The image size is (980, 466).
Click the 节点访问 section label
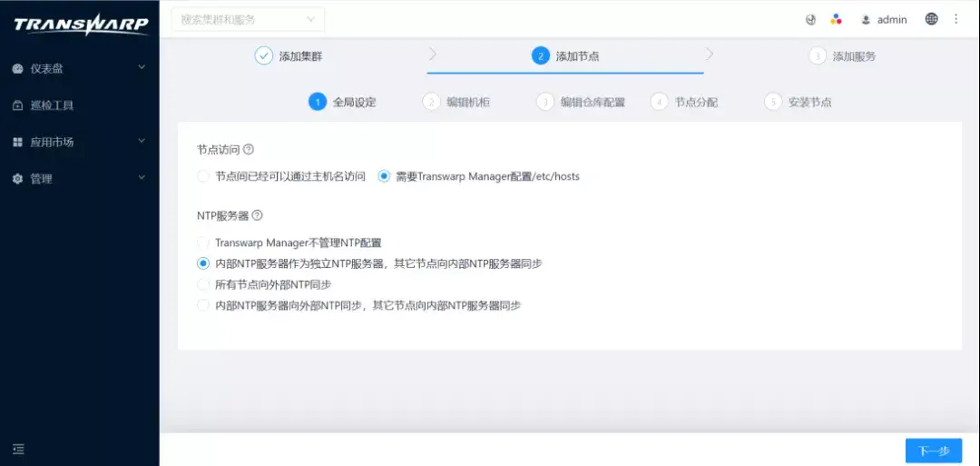[218, 150]
